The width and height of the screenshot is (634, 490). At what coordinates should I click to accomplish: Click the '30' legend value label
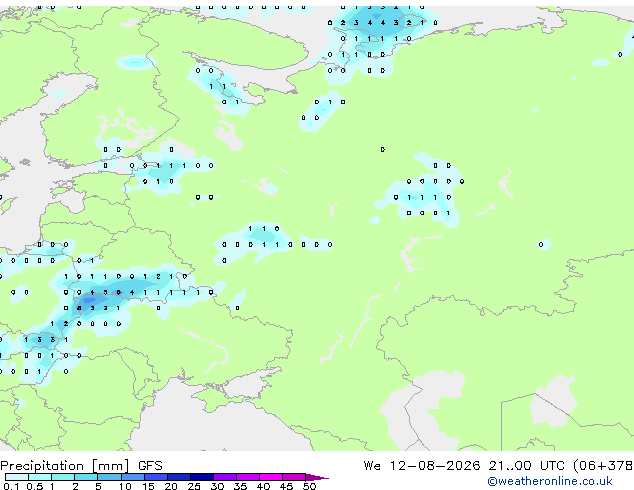coord(217,486)
